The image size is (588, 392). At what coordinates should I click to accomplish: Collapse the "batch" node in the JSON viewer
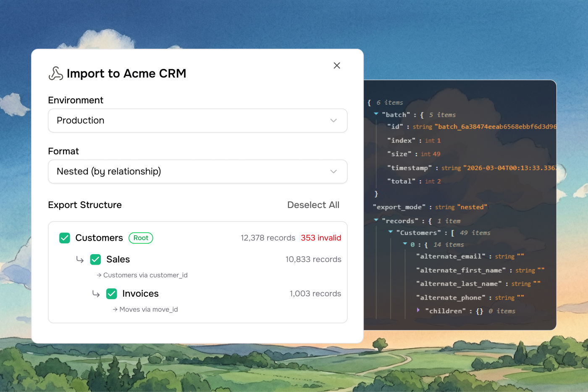(x=376, y=114)
